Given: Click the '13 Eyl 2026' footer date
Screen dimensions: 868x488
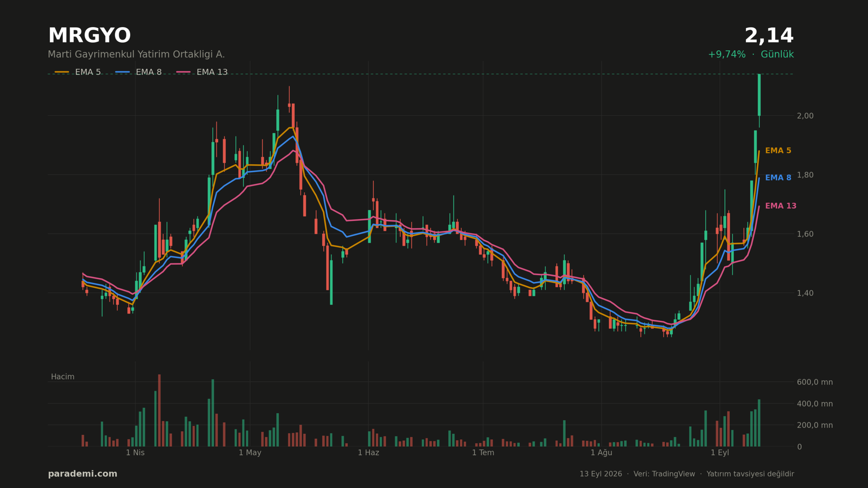Looking at the screenshot, I should click(601, 474).
